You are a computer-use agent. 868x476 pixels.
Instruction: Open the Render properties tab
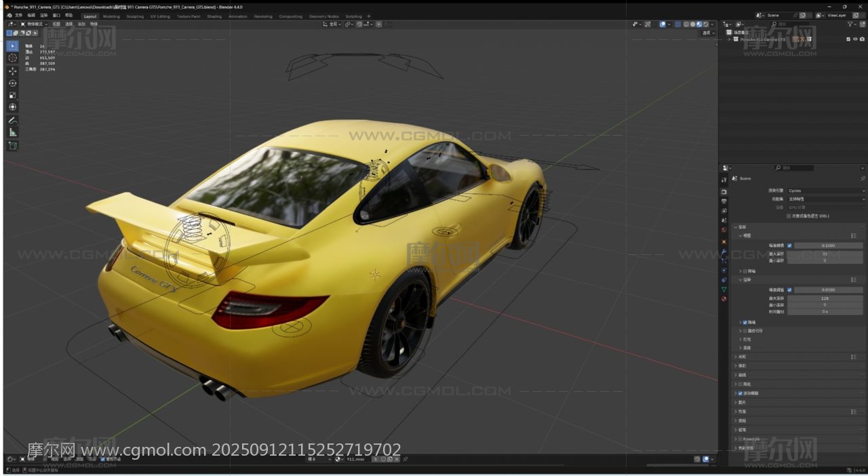click(x=724, y=192)
